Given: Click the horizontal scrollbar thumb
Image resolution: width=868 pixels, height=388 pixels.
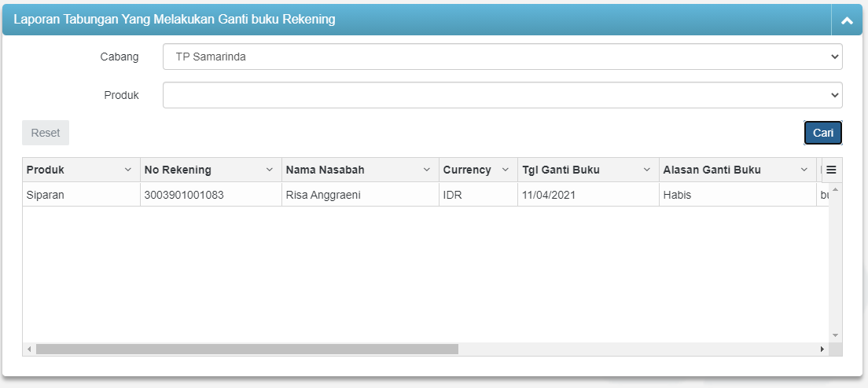Looking at the screenshot, I should [x=247, y=349].
